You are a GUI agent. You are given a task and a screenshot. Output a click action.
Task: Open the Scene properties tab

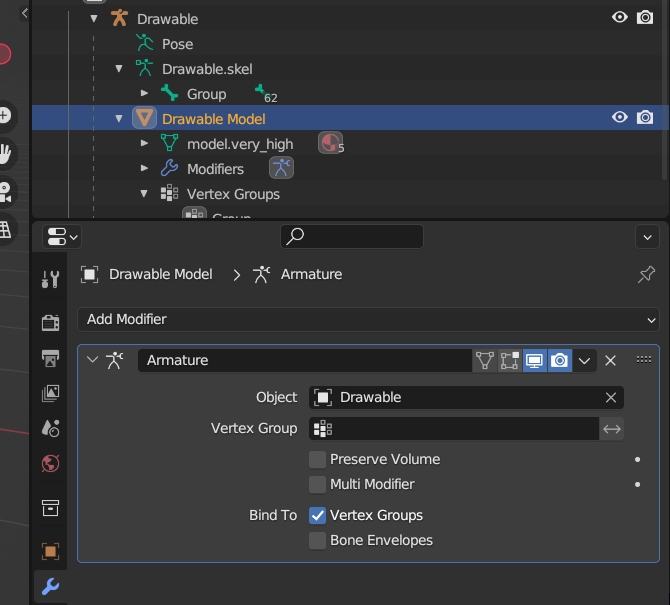[x=50, y=428]
